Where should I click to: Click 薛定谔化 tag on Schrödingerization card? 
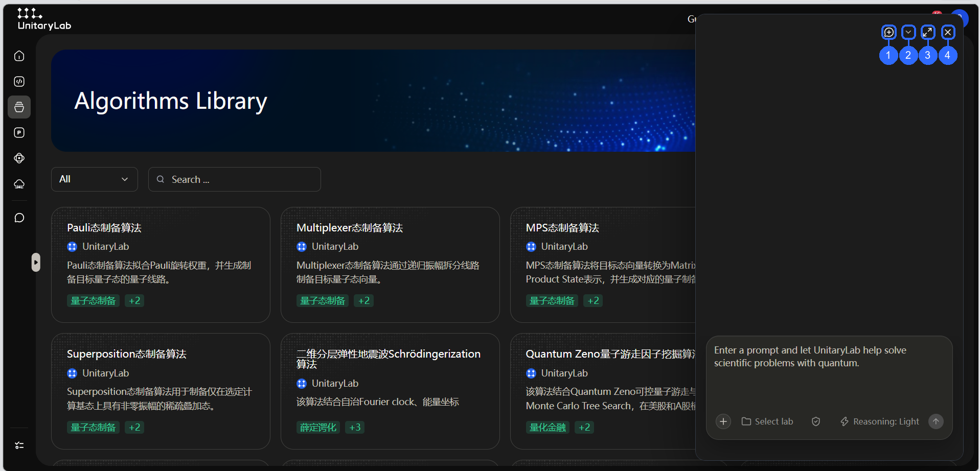pyautogui.click(x=318, y=428)
